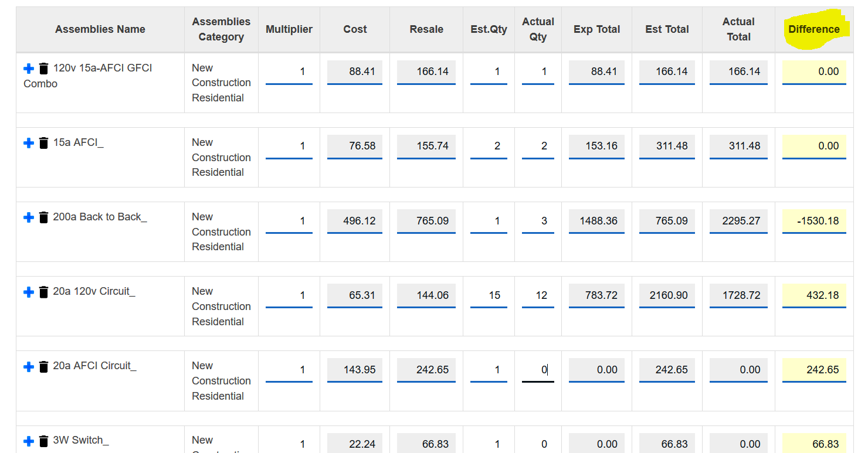Viewport: 868px width, 453px height.
Task: Click Actual Qty field for 200a Back to Back_
Action: click(538, 221)
